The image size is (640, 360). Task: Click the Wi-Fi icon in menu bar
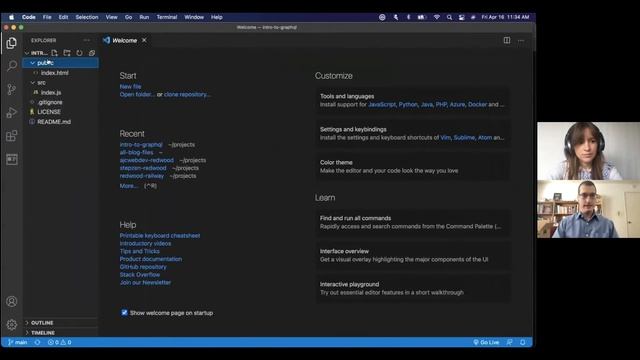(436, 17)
